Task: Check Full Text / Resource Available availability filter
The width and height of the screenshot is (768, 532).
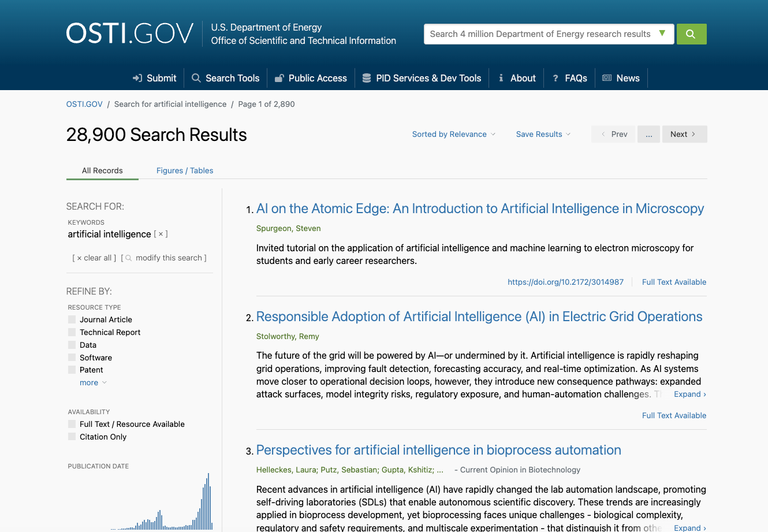Action: (x=72, y=423)
